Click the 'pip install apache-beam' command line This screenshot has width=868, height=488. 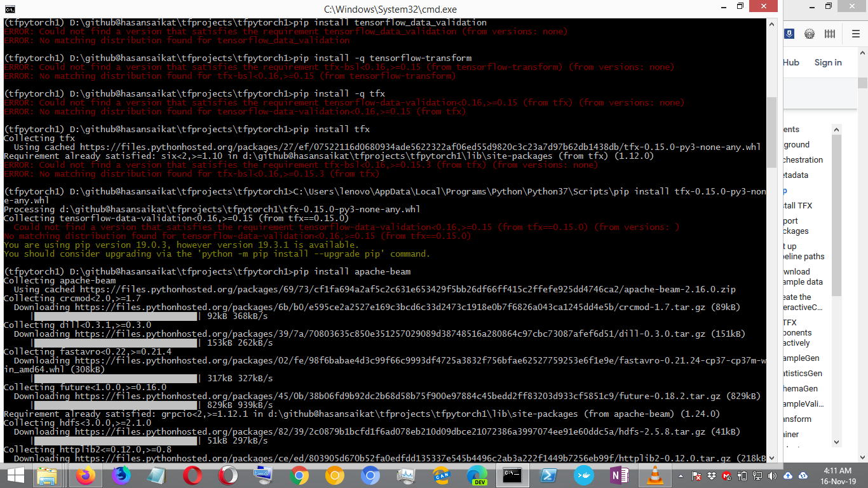click(x=207, y=271)
